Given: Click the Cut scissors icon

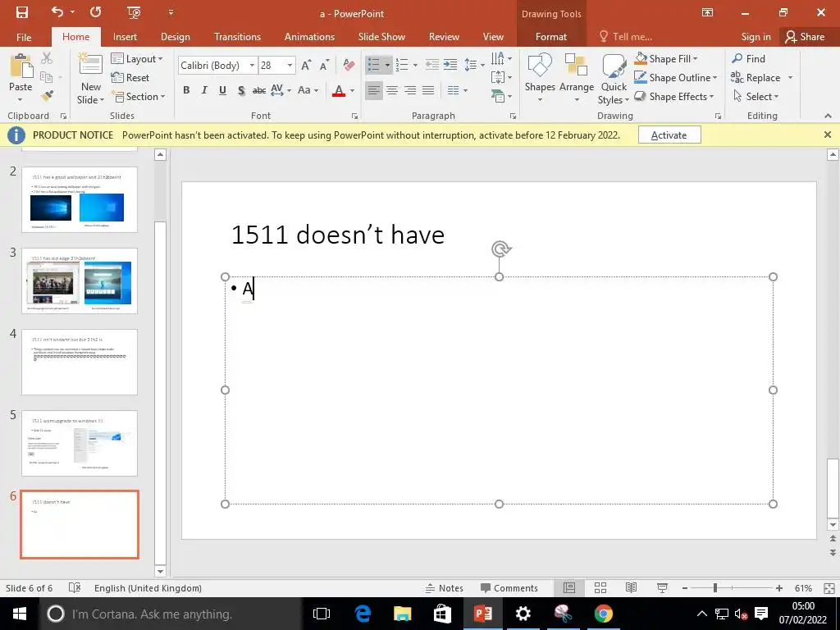Looking at the screenshot, I should [x=47, y=58].
